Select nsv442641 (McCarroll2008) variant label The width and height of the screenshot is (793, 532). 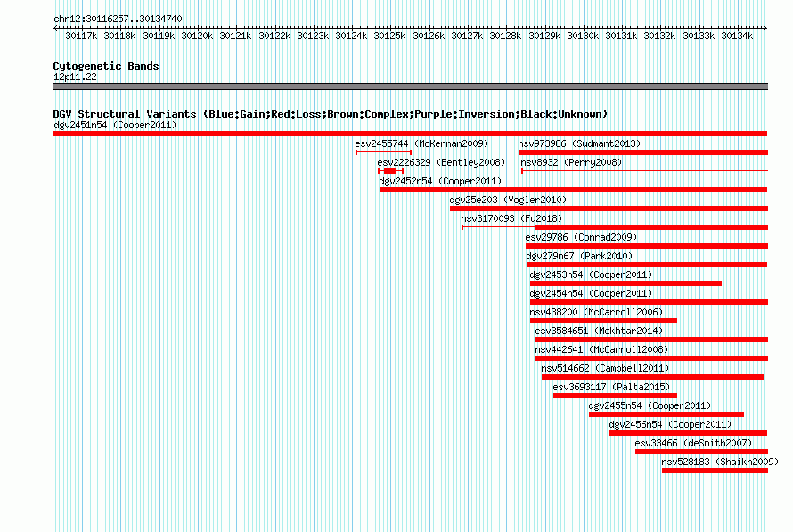click(x=601, y=349)
